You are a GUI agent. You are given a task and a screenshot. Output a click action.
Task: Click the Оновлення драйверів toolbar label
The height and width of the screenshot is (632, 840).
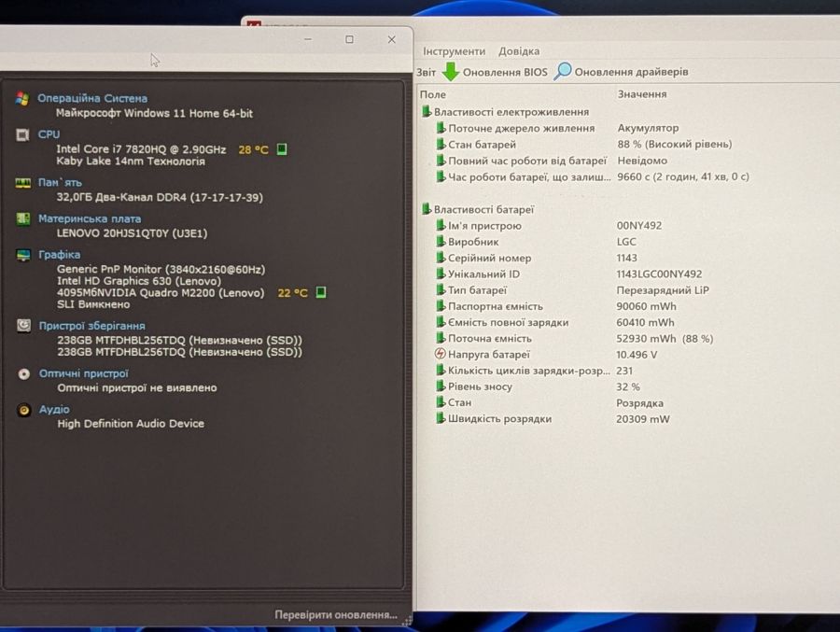(631, 71)
